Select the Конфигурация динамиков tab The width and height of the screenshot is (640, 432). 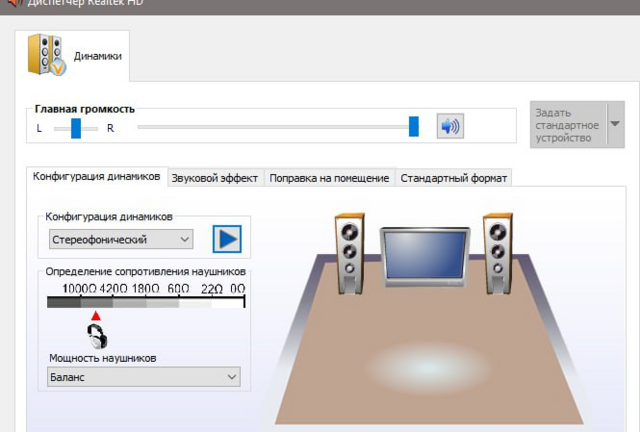[96, 177]
